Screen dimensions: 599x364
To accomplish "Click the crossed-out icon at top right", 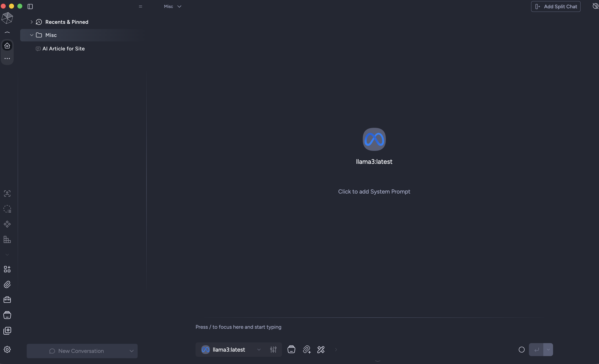I will pyautogui.click(x=595, y=6).
